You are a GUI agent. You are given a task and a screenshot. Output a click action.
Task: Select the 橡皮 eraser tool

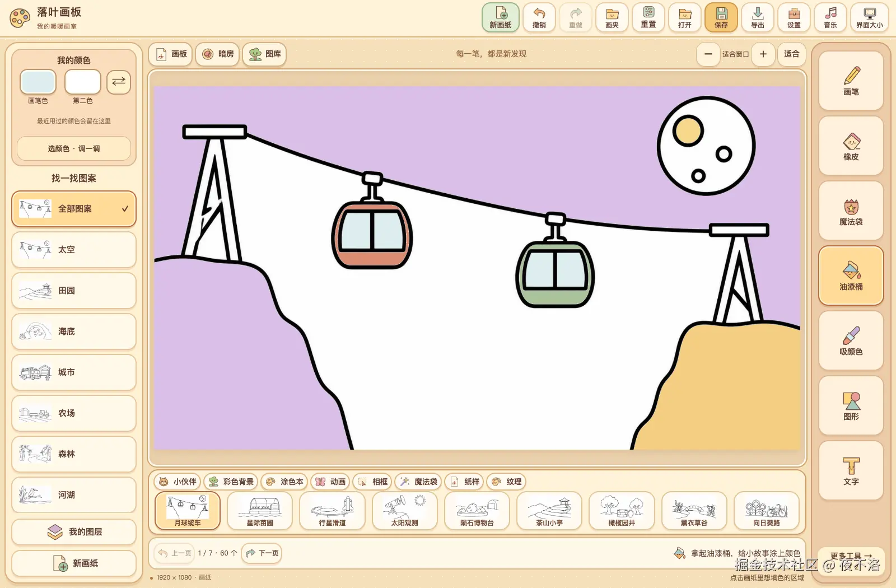(851, 146)
